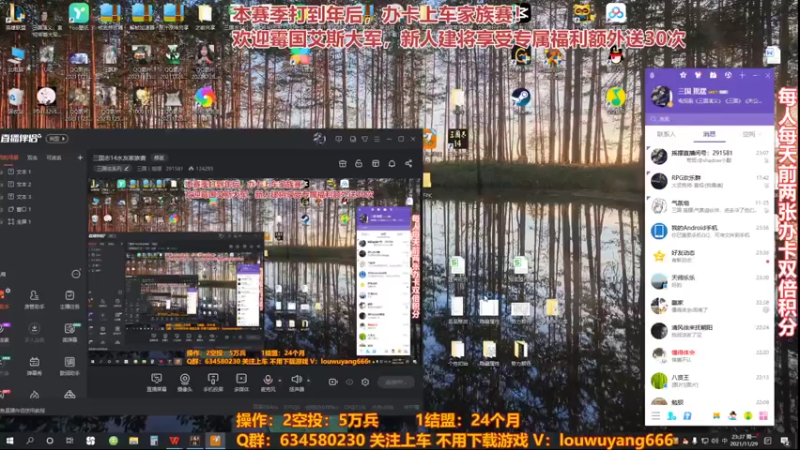The image size is (800, 450).
Task: Open Task View on taskbar
Action: (x=70, y=440)
